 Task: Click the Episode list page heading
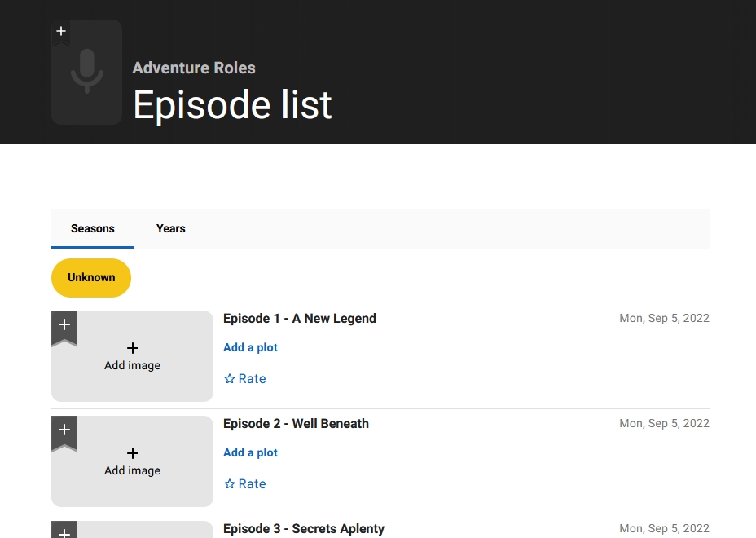(x=232, y=105)
